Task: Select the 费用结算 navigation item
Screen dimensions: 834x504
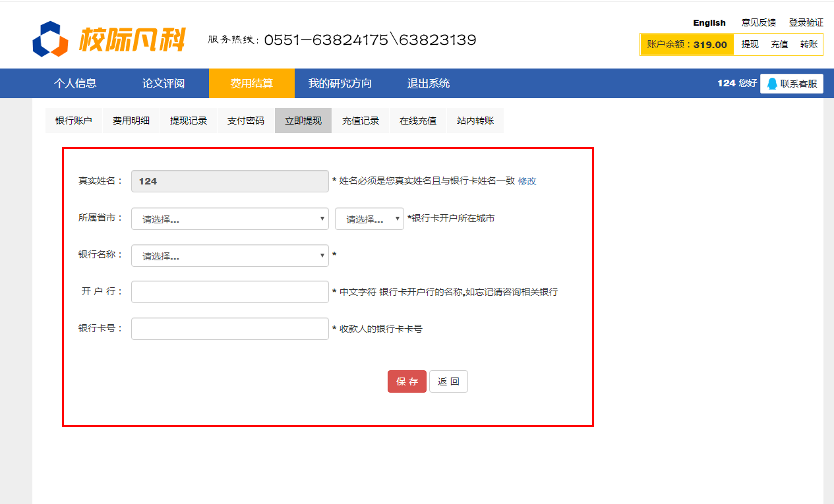Action: click(x=251, y=84)
